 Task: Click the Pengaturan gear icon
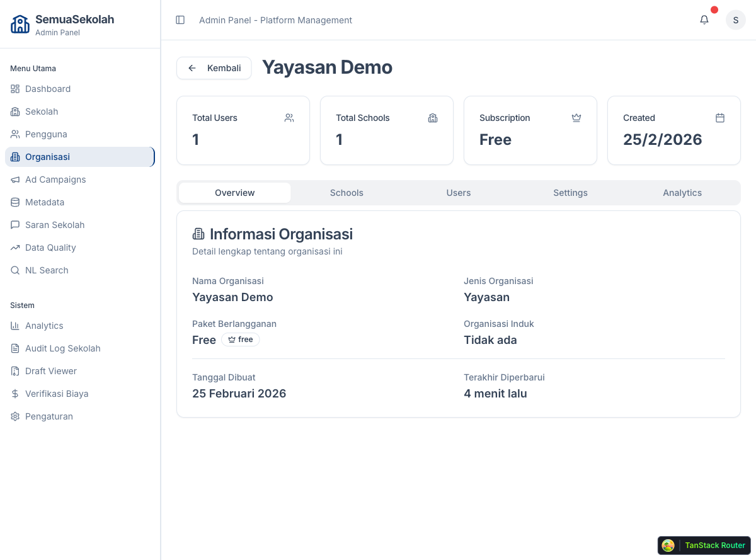click(x=14, y=416)
